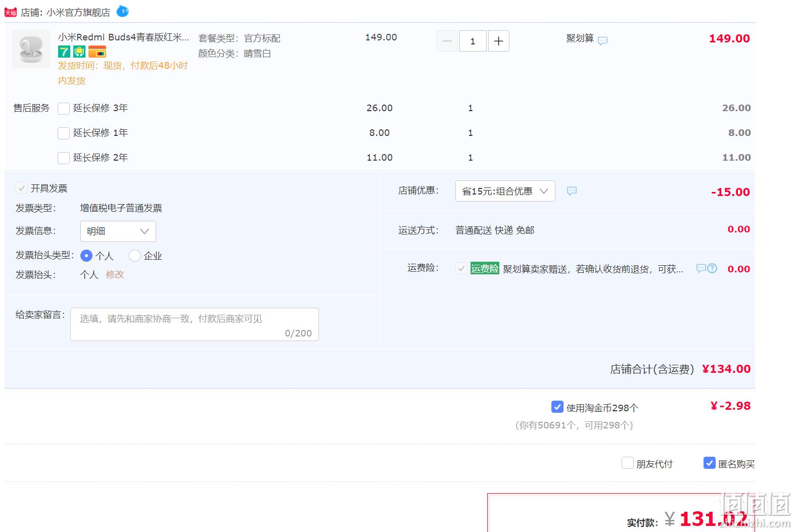
Task: Click the question mark help icon for 运费险
Action: coord(712,268)
